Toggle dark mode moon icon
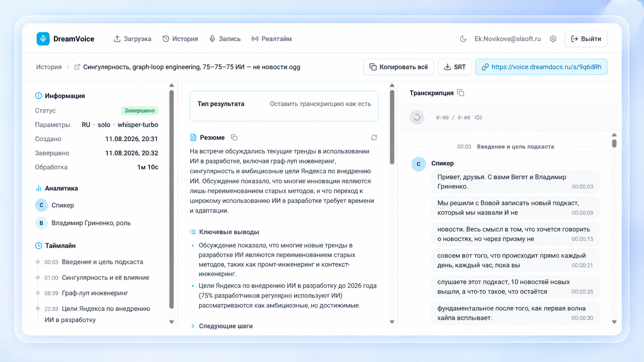This screenshot has height=362, width=644. pos(463,39)
